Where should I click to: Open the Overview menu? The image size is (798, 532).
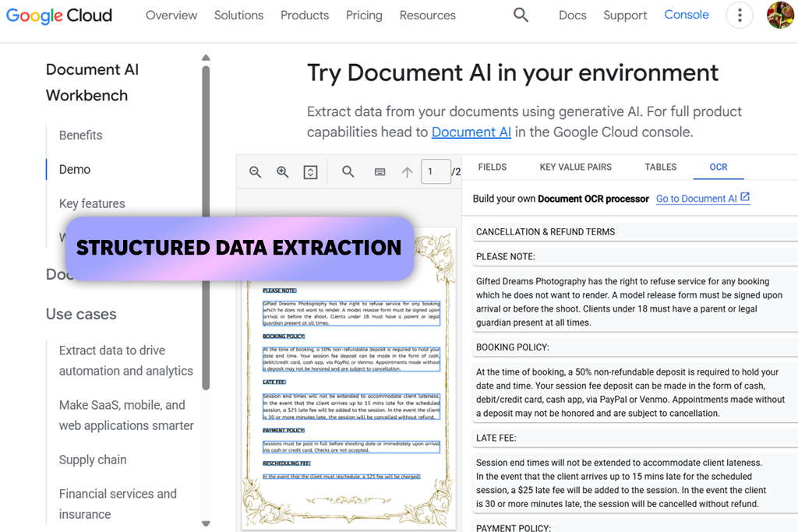(x=171, y=16)
